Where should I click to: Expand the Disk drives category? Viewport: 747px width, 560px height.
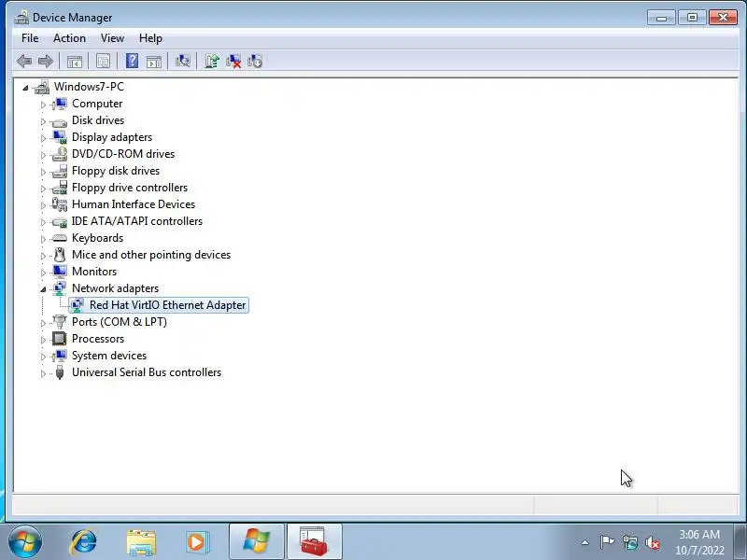(x=43, y=121)
